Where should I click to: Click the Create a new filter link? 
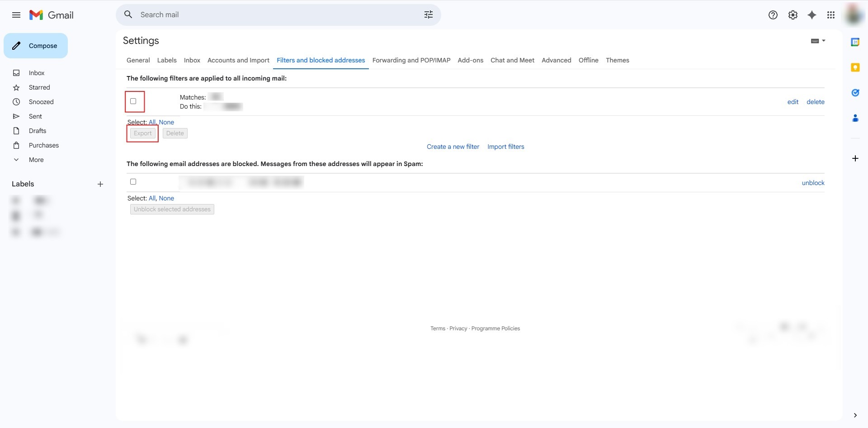[x=453, y=147]
